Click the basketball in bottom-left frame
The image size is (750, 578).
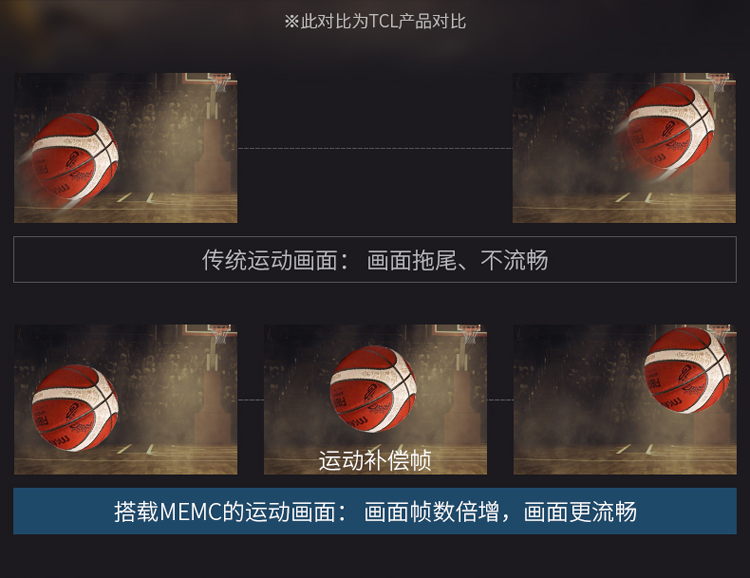(x=75, y=408)
